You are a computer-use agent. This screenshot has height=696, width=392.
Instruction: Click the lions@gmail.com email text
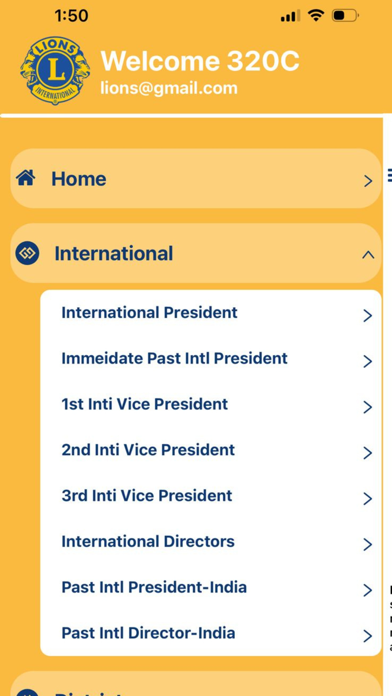coord(169,88)
